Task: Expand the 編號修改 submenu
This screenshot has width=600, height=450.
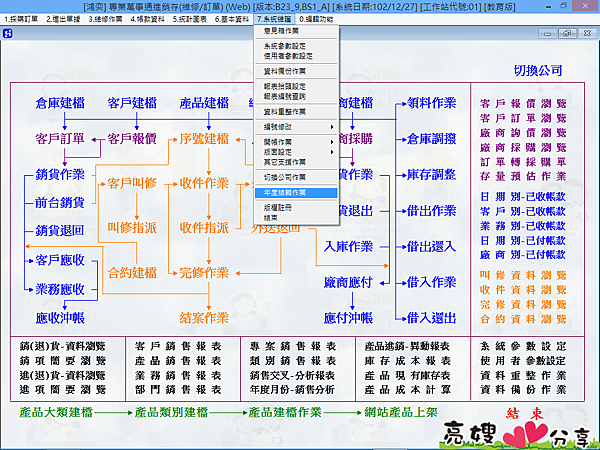Action: (296, 127)
